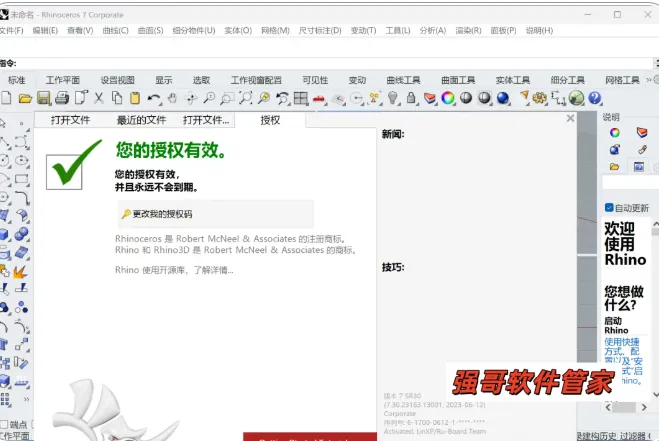The image size is (659, 441).
Task: Click the 指令 command input field
Action: point(336,63)
